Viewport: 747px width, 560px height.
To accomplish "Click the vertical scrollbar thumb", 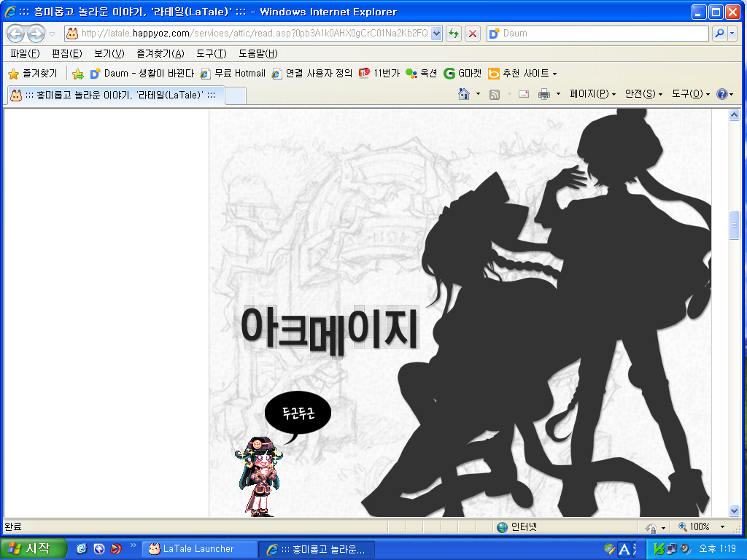I will point(734,225).
